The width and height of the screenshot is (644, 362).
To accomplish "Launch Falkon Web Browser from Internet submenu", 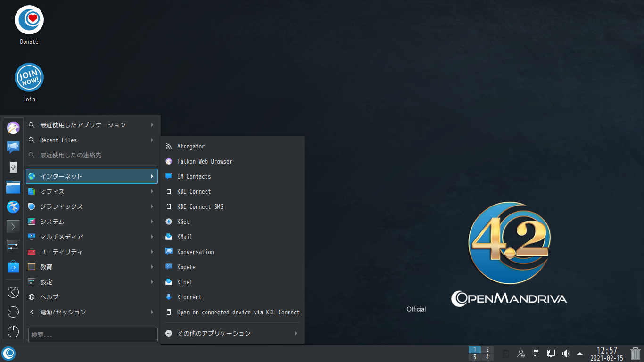I will pyautogui.click(x=232, y=162).
